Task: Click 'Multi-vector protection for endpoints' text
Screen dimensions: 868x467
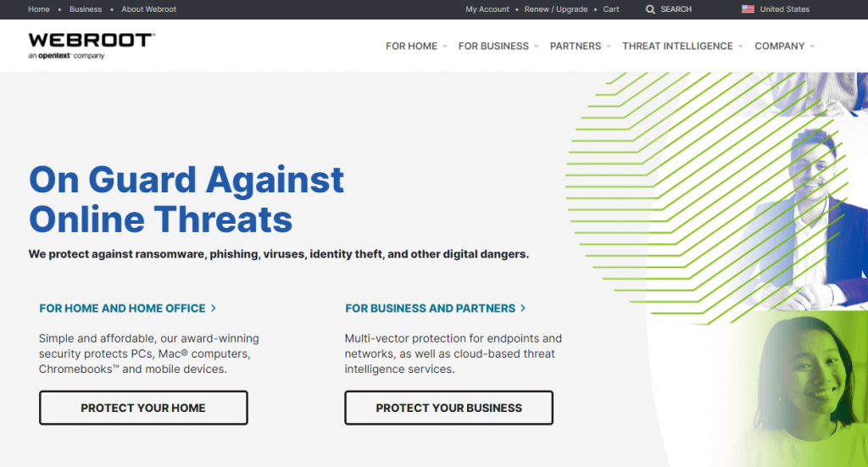Action: click(453, 353)
